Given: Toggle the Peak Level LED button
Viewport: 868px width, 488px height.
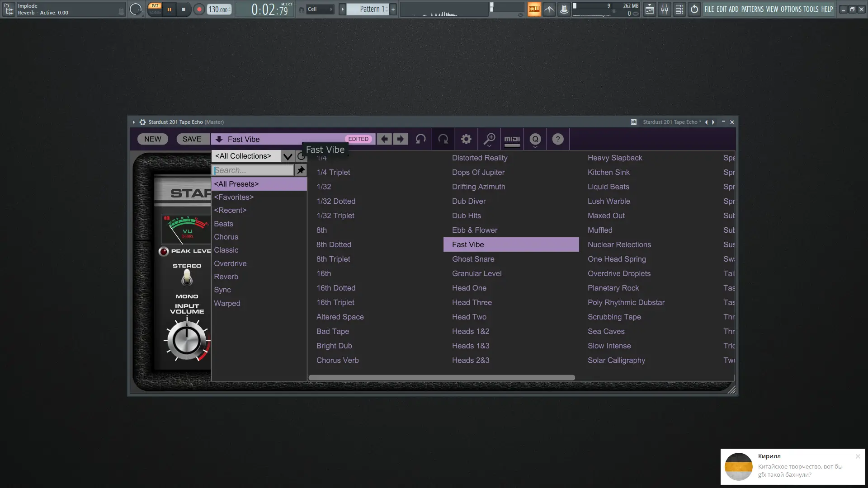Looking at the screenshot, I should tap(164, 251).
